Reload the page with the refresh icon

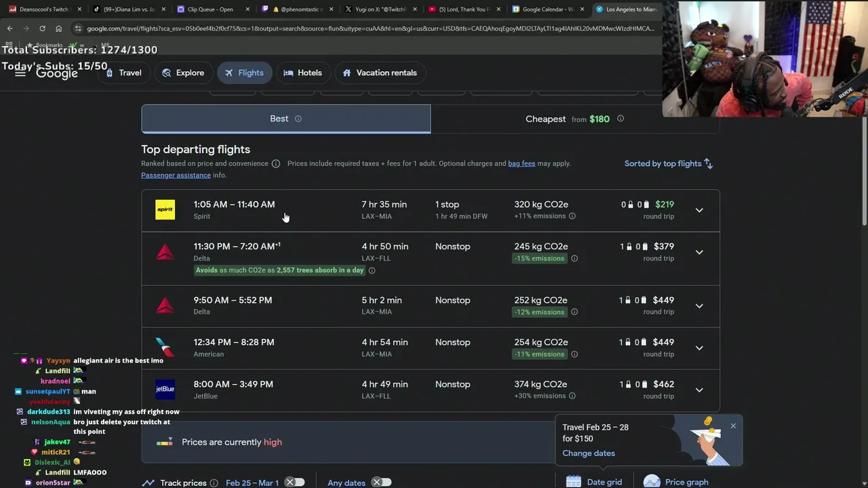(x=42, y=28)
